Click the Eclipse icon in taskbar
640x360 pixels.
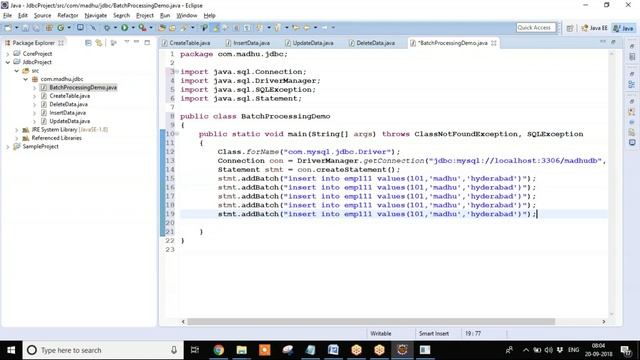point(402,350)
